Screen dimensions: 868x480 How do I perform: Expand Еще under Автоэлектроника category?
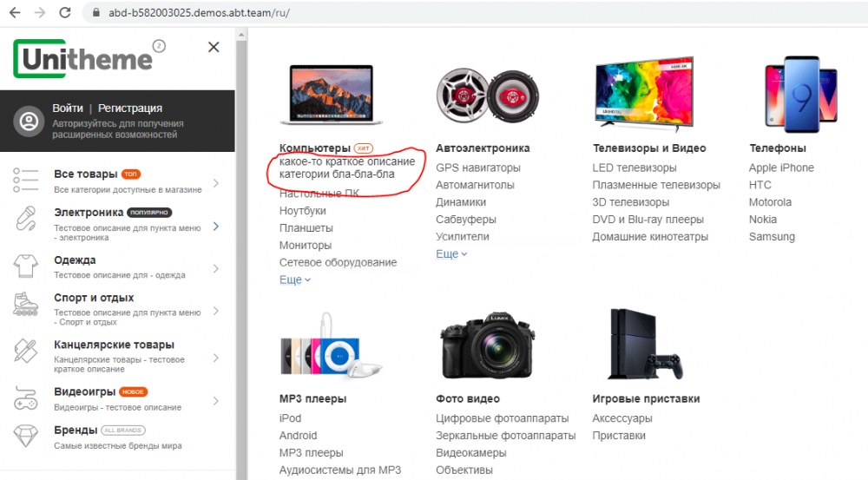(x=450, y=253)
